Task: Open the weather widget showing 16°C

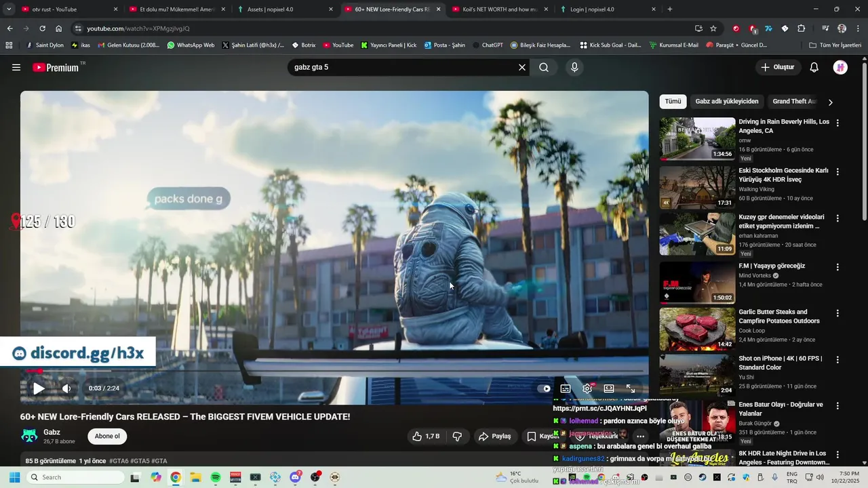Action: click(x=515, y=477)
